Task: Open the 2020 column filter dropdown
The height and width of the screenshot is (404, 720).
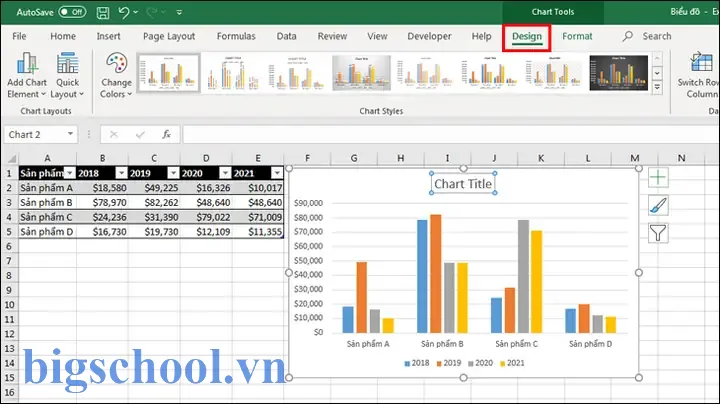Action: (x=225, y=173)
